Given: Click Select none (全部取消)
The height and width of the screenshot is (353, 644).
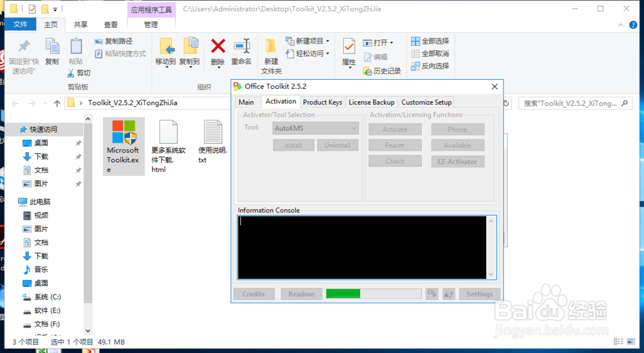Looking at the screenshot, I should click(430, 53).
